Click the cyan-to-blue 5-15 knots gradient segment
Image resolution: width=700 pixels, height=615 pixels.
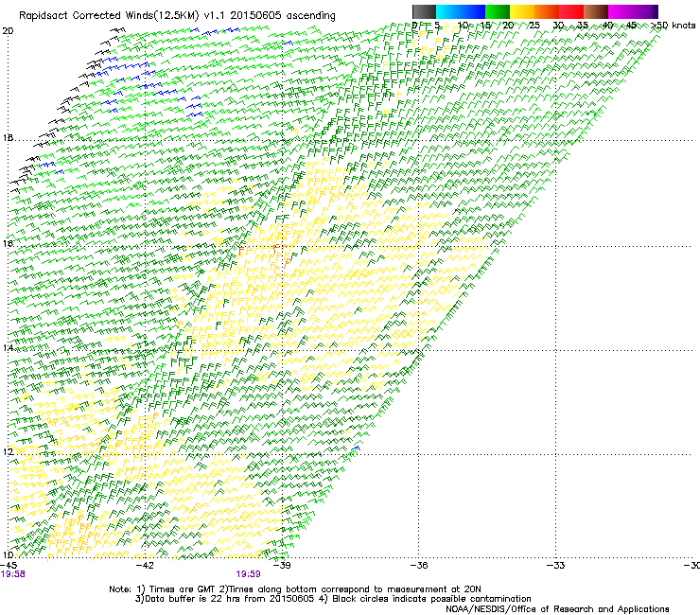461,11
